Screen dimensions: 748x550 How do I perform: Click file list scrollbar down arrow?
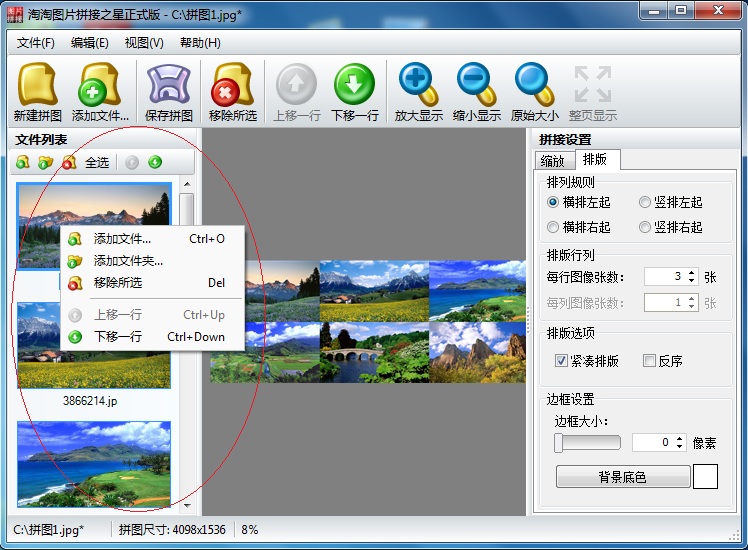click(x=187, y=506)
